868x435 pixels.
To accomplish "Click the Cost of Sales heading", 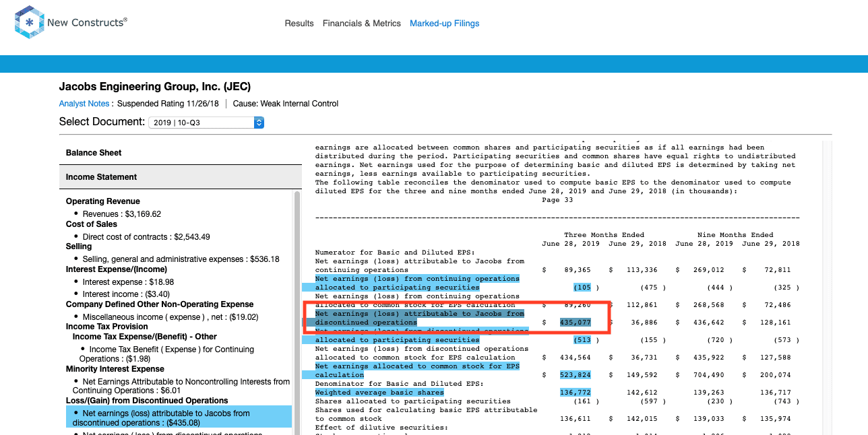I will click(92, 224).
